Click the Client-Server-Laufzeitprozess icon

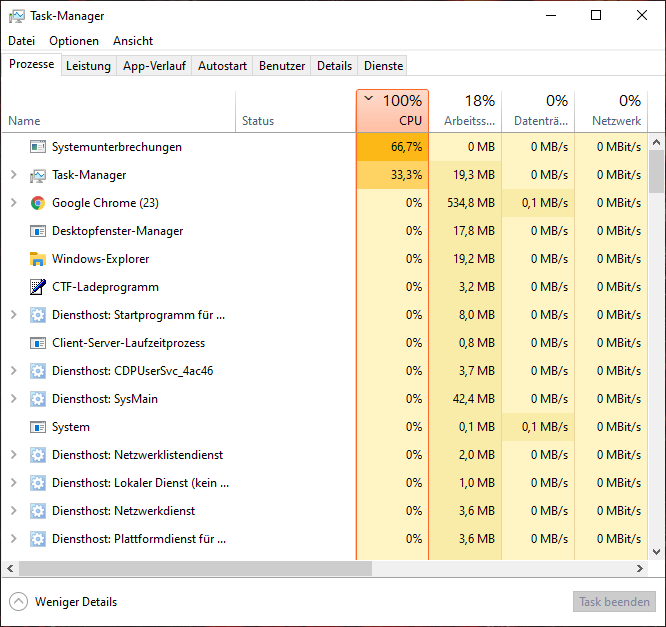click(38, 343)
